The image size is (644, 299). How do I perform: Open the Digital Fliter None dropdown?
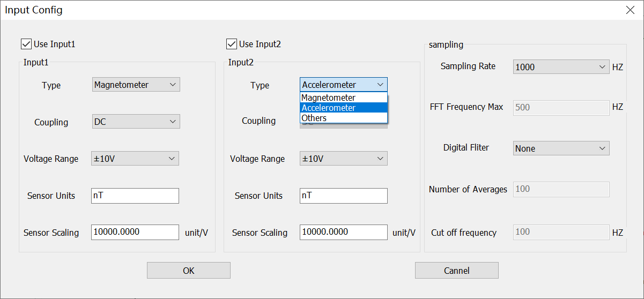coord(561,148)
